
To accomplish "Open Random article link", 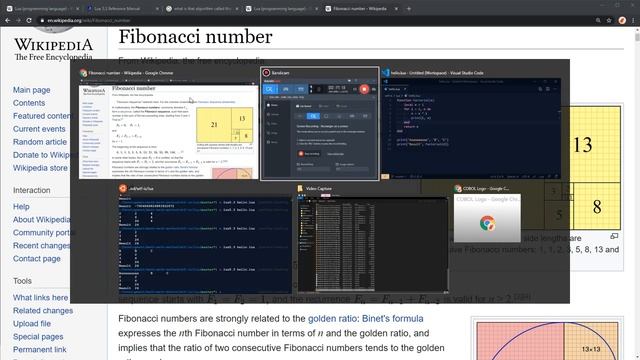I will point(40,142).
